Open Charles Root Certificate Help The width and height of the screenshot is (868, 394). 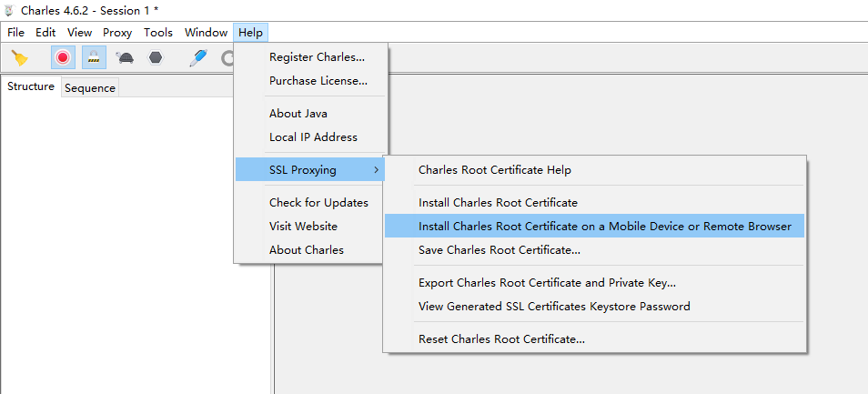[x=495, y=170]
